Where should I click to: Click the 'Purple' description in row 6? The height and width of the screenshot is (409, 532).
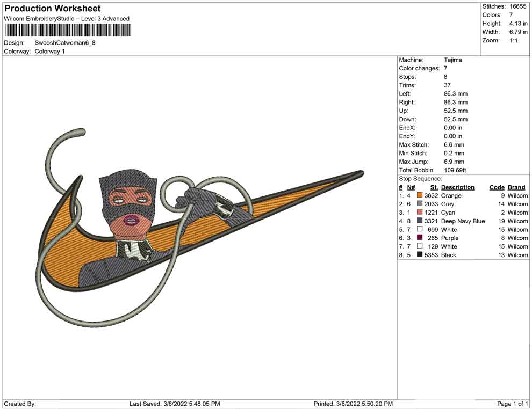450,238
